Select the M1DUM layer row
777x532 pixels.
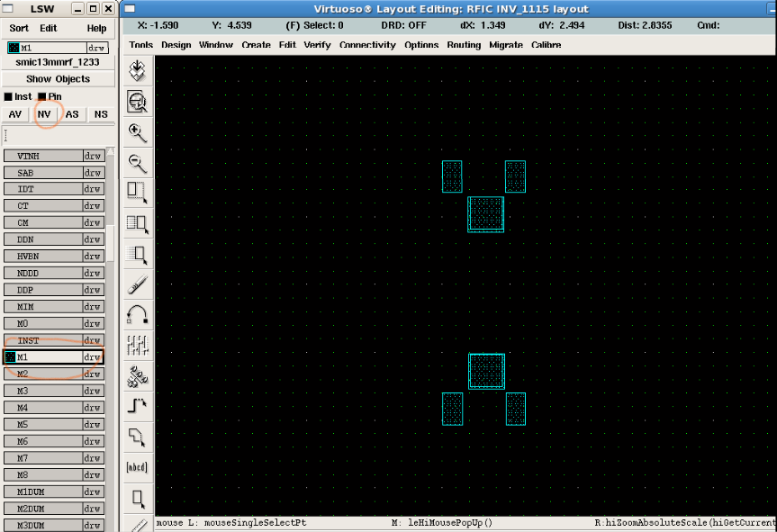point(54,491)
